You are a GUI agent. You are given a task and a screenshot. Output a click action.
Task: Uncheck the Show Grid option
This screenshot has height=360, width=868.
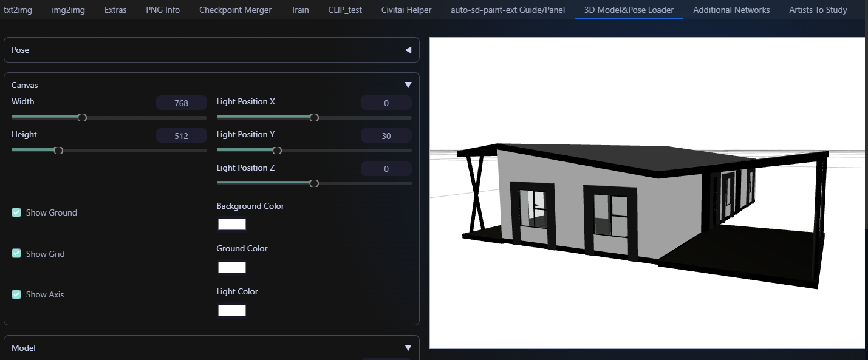point(16,253)
